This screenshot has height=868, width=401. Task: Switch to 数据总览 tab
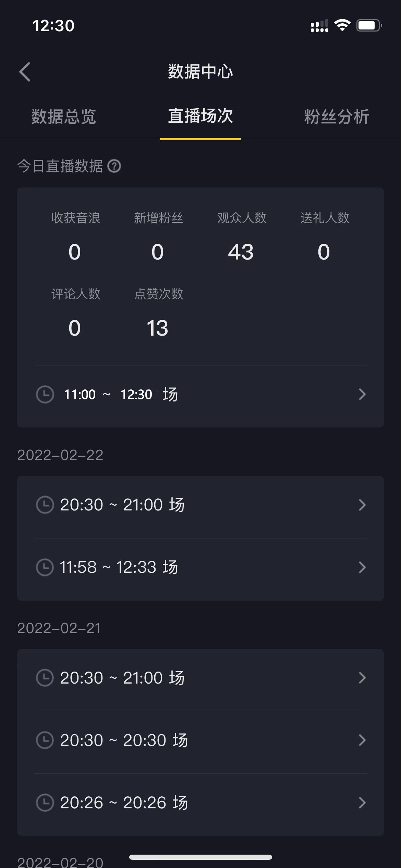coord(64,117)
